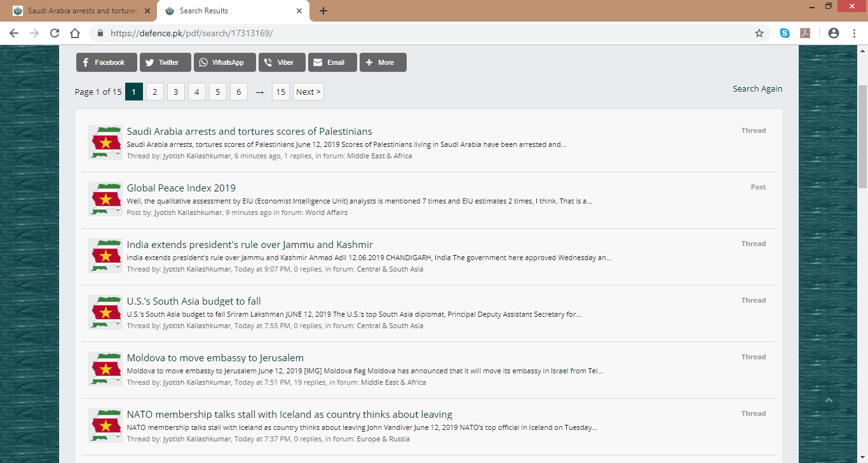The height and width of the screenshot is (463, 868).
Task: Click avatar beside Global Peace Index post
Action: pyautogui.click(x=105, y=199)
